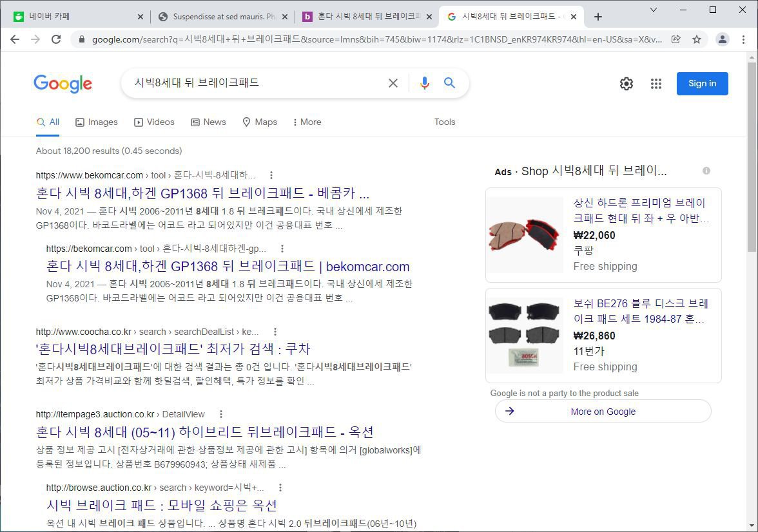This screenshot has width=758, height=532.
Task: Open a new browser tab
Action: tap(598, 17)
